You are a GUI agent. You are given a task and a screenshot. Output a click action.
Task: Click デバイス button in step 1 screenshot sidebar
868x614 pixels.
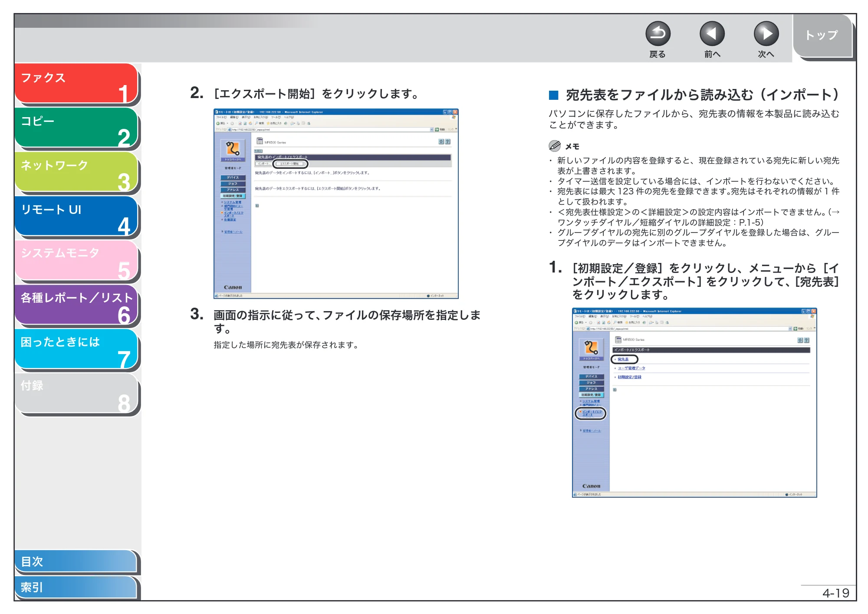pyautogui.click(x=591, y=377)
